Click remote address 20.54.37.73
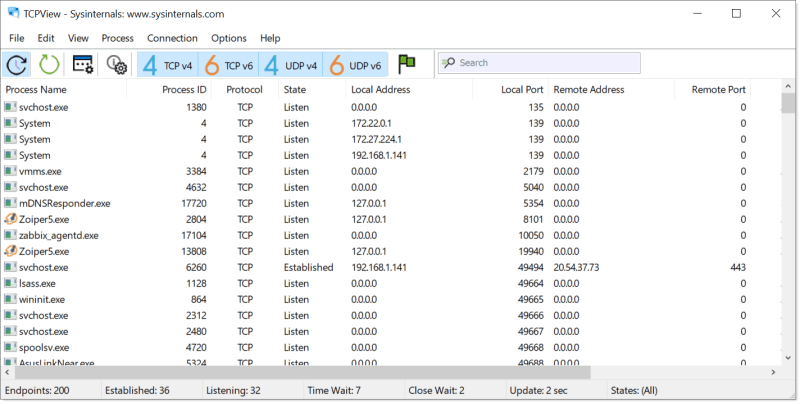Screen dimensions: 800x404 tap(576, 267)
